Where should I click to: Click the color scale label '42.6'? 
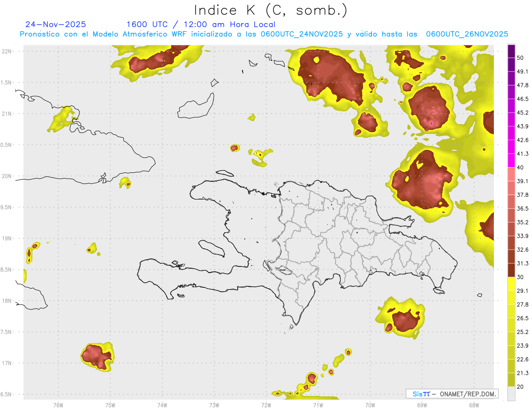[x=523, y=140]
